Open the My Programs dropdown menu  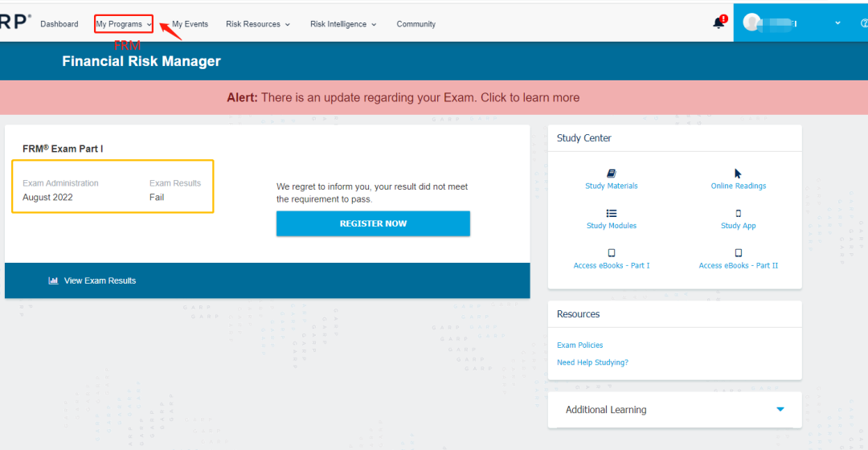(124, 24)
